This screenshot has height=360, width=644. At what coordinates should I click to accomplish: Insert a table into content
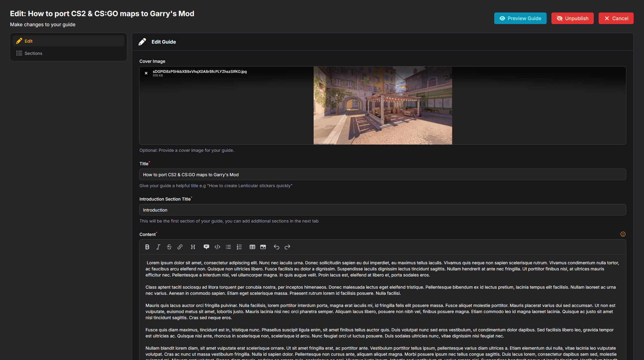pyautogui.click(x=252, y=247)
